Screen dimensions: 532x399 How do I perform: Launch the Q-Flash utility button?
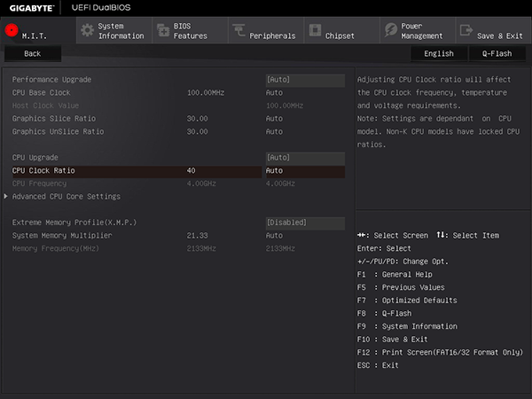coord(497,53)
